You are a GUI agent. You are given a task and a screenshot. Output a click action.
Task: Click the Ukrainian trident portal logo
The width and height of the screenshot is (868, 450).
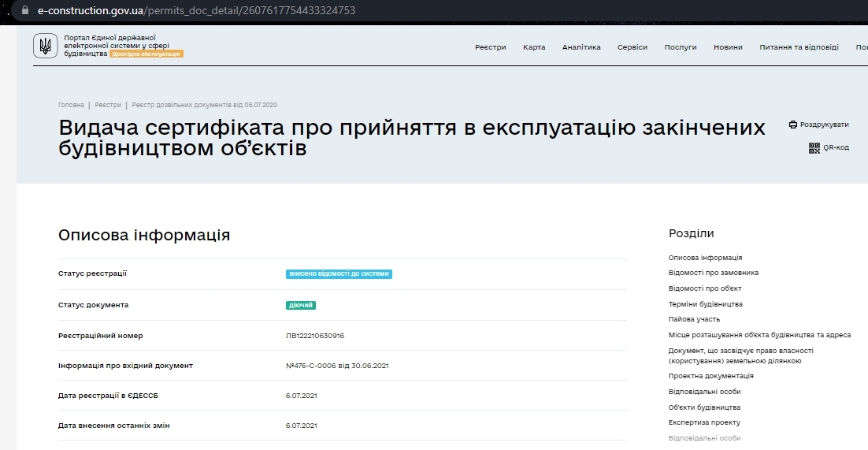point(46,46)
